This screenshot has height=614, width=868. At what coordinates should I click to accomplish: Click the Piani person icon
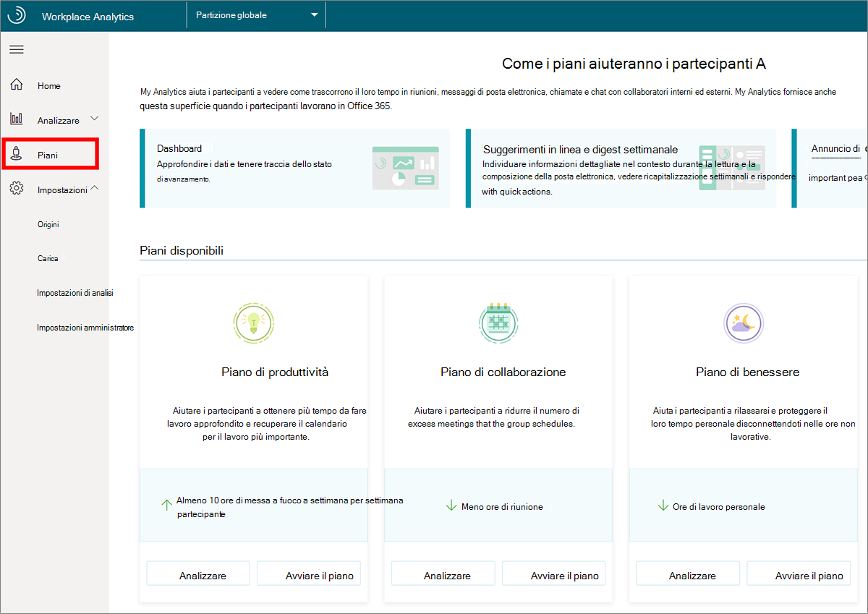[x=17, y=154]
